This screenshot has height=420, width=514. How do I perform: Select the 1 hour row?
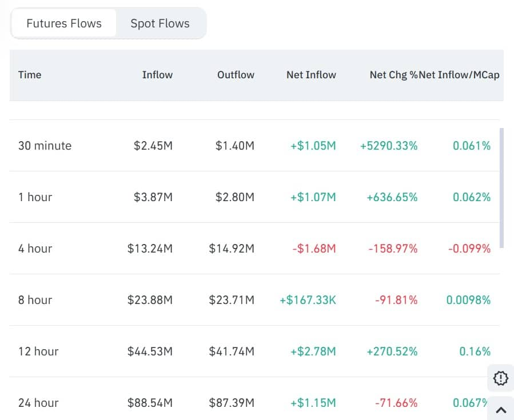(x=35, y=197)
